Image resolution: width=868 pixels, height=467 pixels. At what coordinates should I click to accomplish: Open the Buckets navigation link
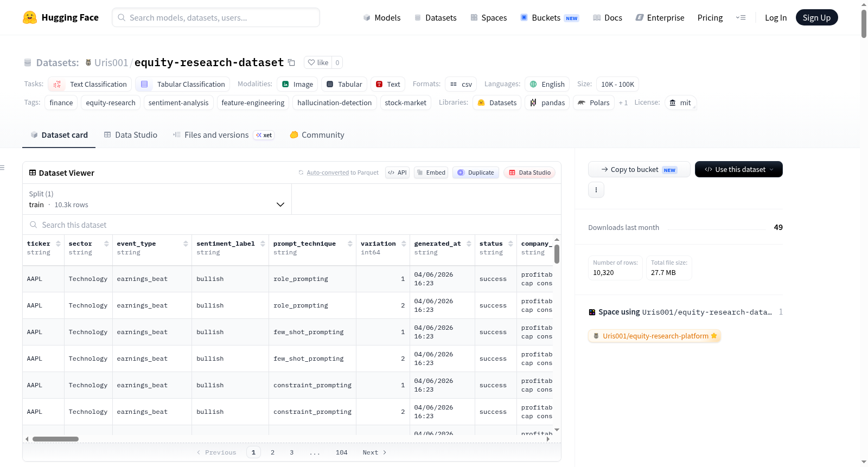[x=550, y=17]
